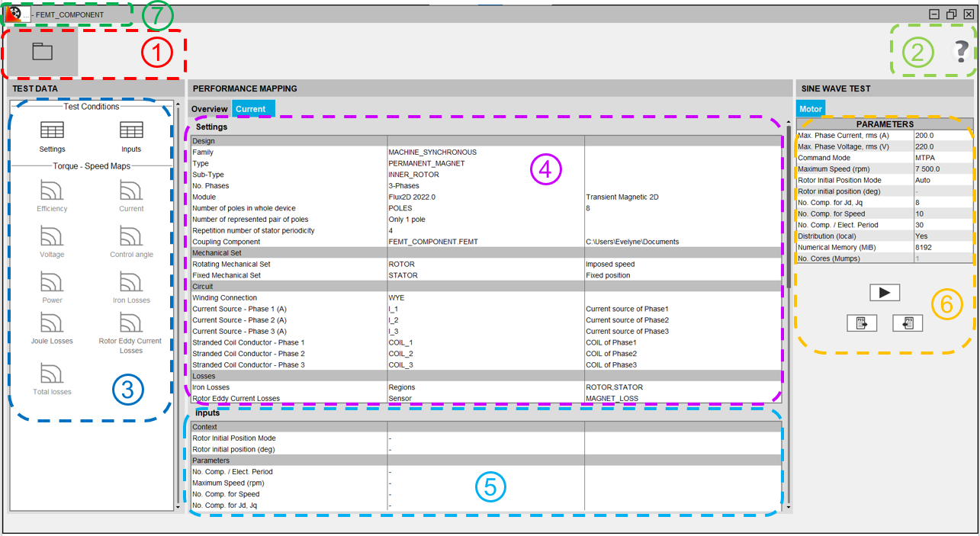Select the Iron Losses map icon
This screenshot has height=536, width=980.
click(x=131, y=287)
